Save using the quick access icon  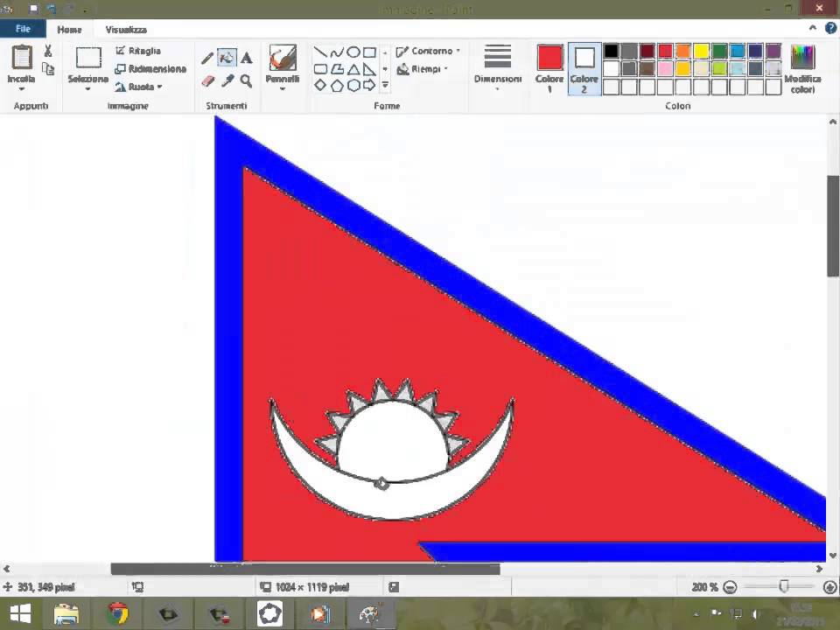coord(34,9)
